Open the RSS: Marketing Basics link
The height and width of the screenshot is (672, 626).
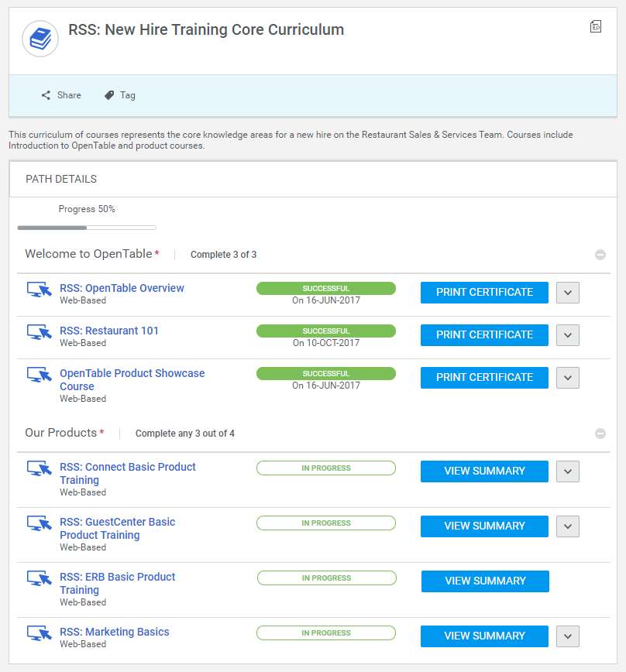[x=114, y=632]
